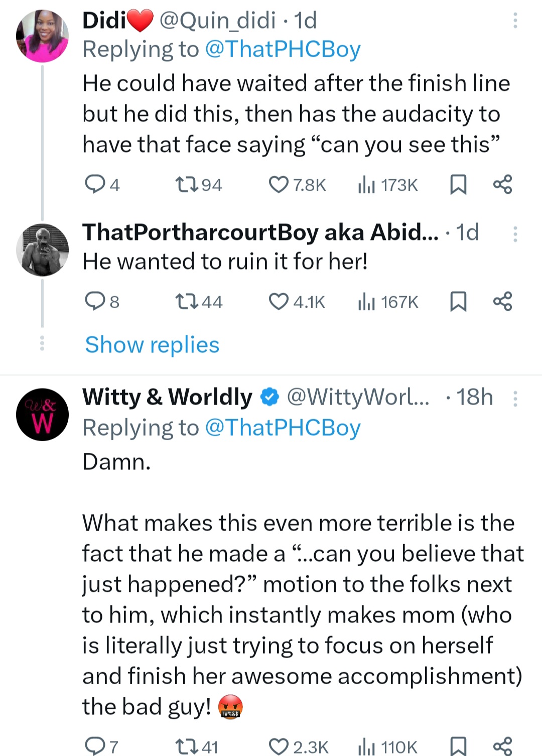Viewport: 542px width, 756px height.
Task: Open more options on Witty & Worldly tweet
Action: coord(515,399)
